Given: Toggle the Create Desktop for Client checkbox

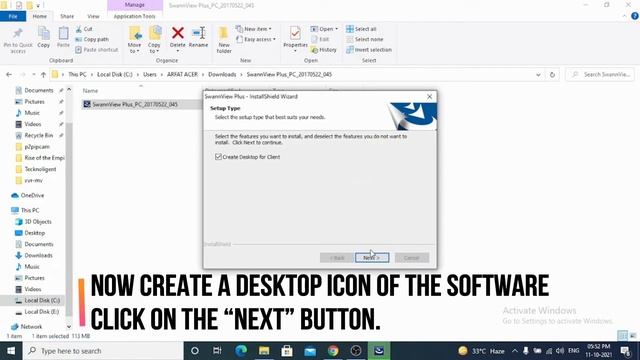Looking at the screenshot, I should click(x=218, y=157).
